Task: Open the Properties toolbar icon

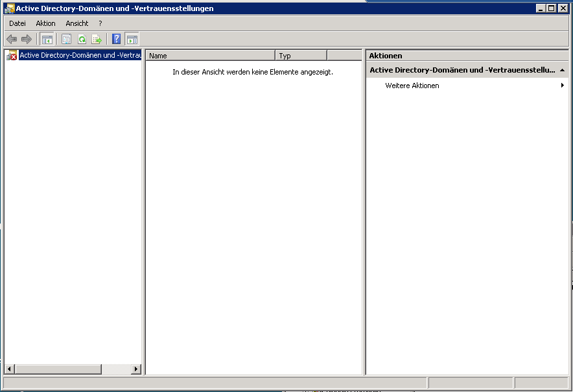Action: click(x=66, y=39)
